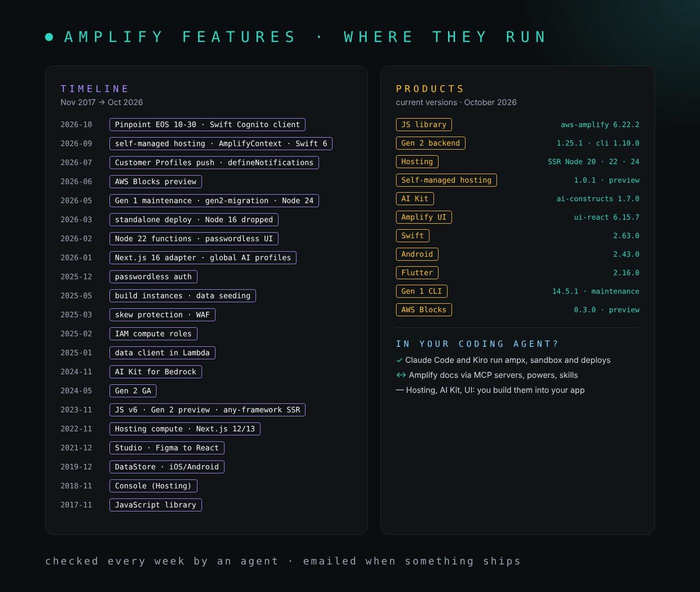Click the data client in Lambda chip
700x592 pixels.
162,353
